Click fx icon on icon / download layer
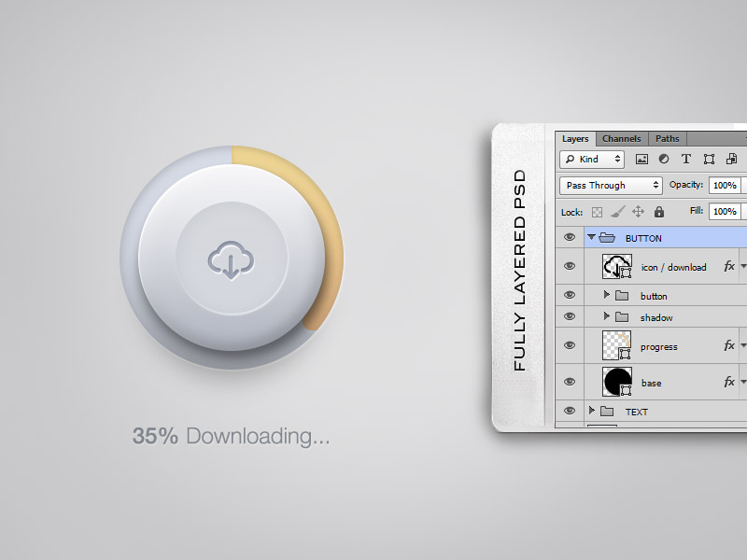Image resolution: width=747 pixels, height=560 pixels. click(729, 266)
